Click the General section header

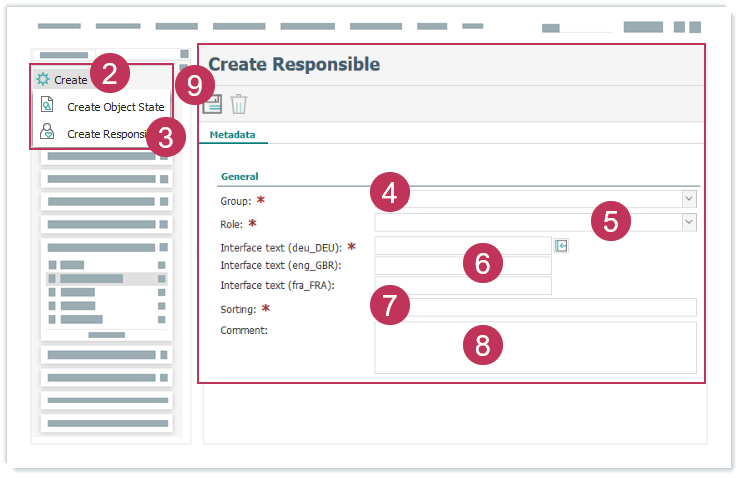point(239,176)
